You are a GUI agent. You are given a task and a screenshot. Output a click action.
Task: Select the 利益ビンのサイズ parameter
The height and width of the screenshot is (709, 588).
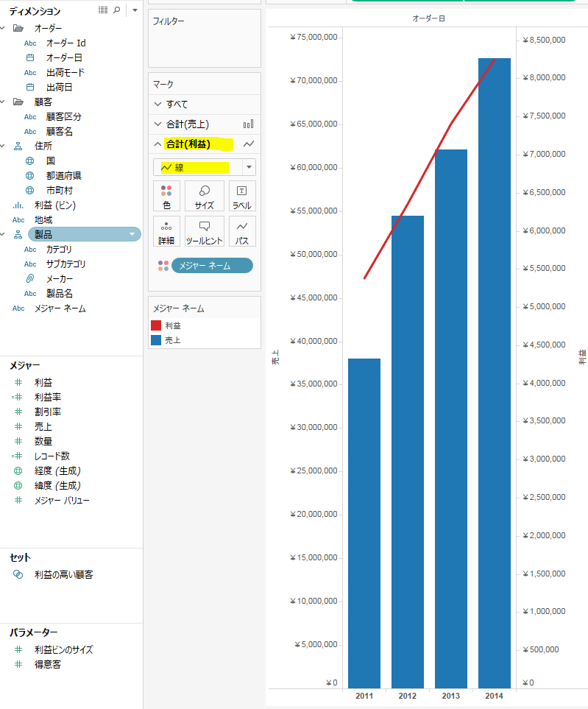64,649
